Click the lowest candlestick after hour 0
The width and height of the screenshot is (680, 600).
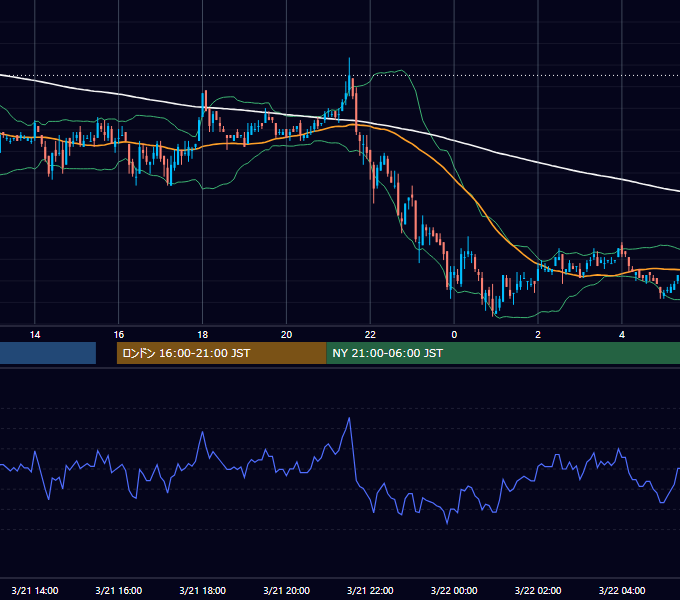pos(494,301)
